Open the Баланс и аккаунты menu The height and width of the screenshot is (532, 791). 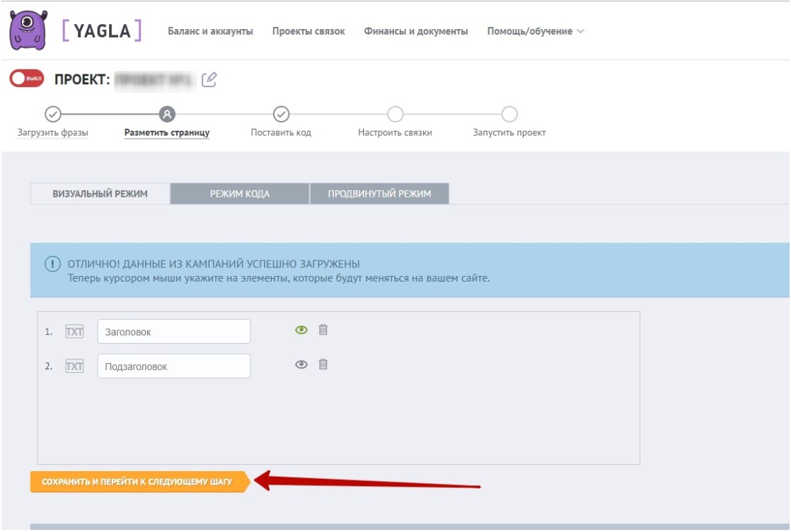(x=210, y=31)
